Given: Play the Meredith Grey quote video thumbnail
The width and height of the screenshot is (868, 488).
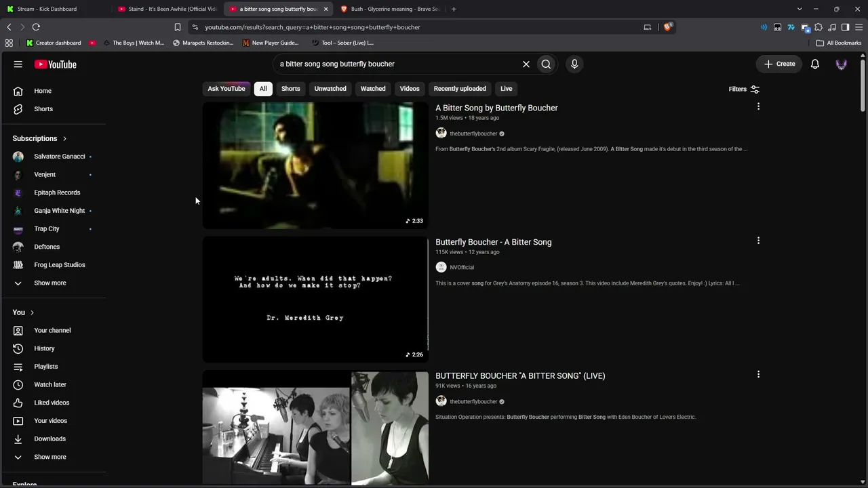Looking at the screenshot, I should pyautogui.click(x=315, y=299).
